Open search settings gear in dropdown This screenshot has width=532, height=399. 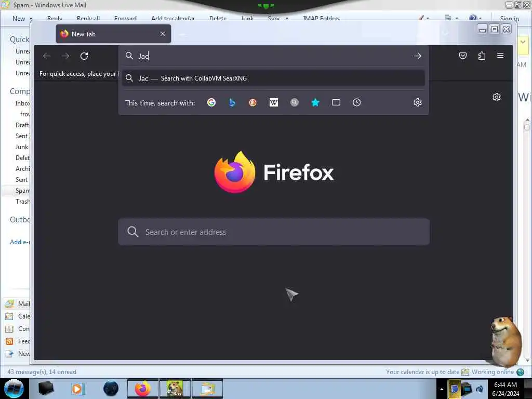418,102
